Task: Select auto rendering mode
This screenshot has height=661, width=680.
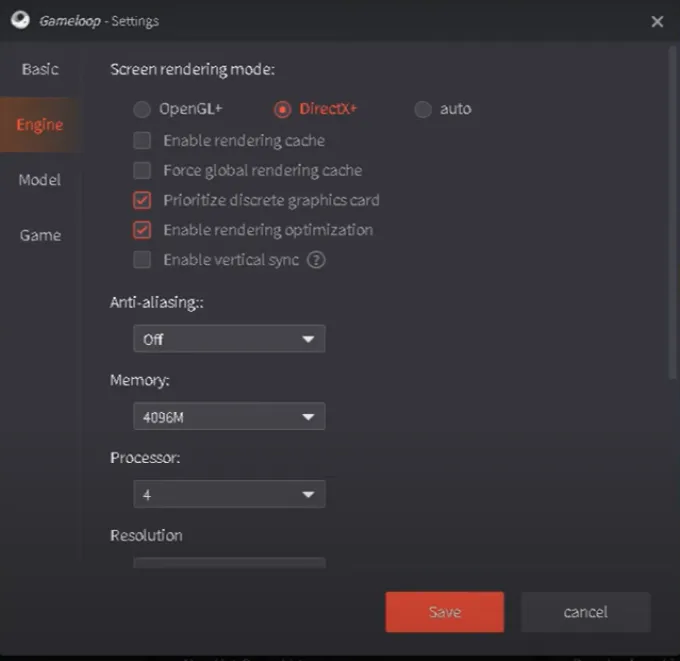Action: coord(423,109)
